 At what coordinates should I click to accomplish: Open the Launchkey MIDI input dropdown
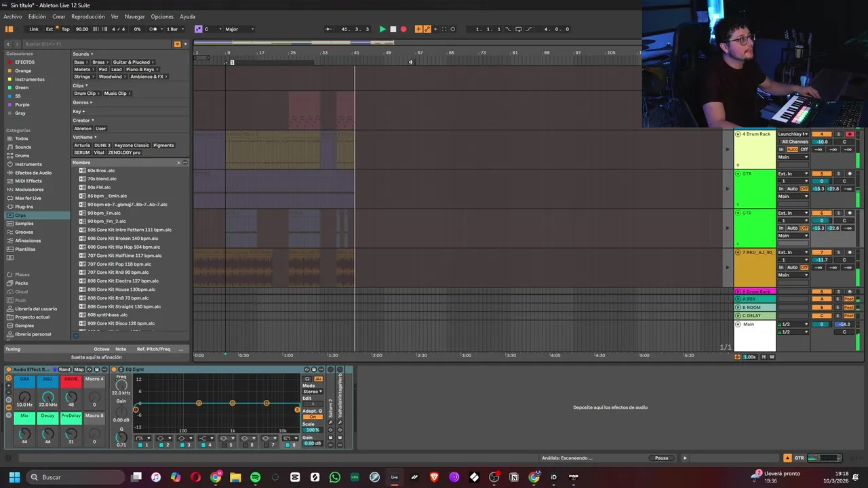click(793, 134)
